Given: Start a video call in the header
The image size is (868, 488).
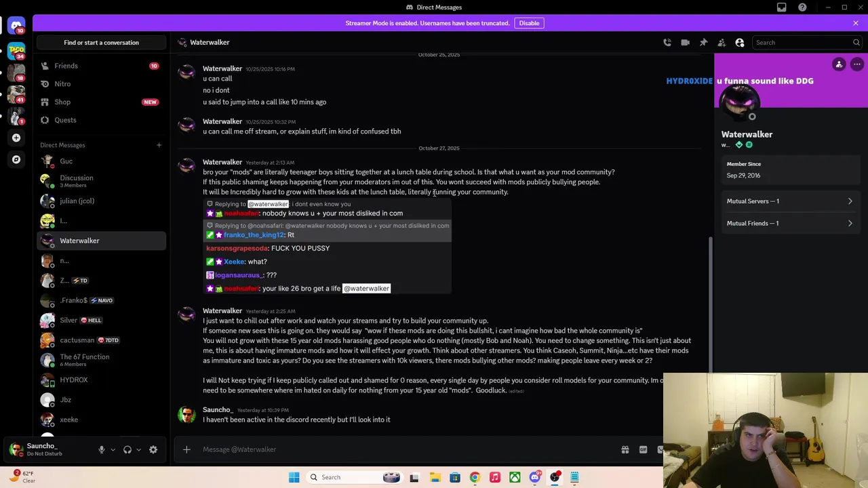Looking at the screenshot, I should 685,43.
